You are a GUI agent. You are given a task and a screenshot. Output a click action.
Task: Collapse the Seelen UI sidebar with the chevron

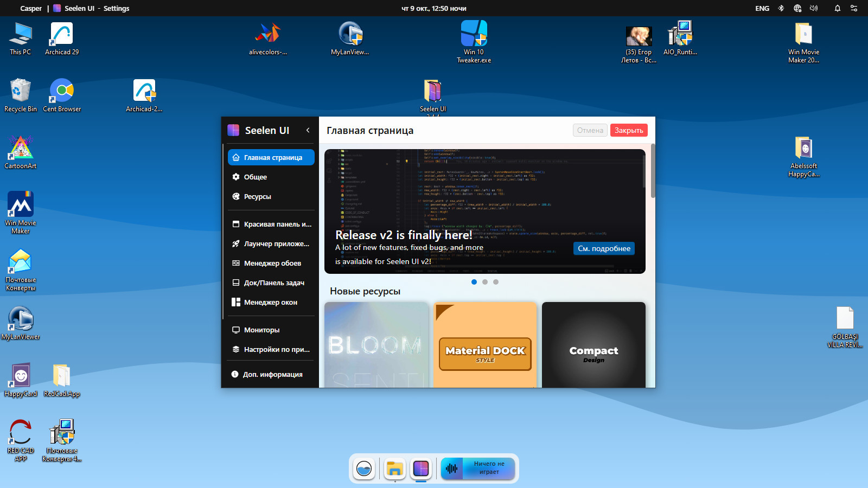click(x=308, y=130)
